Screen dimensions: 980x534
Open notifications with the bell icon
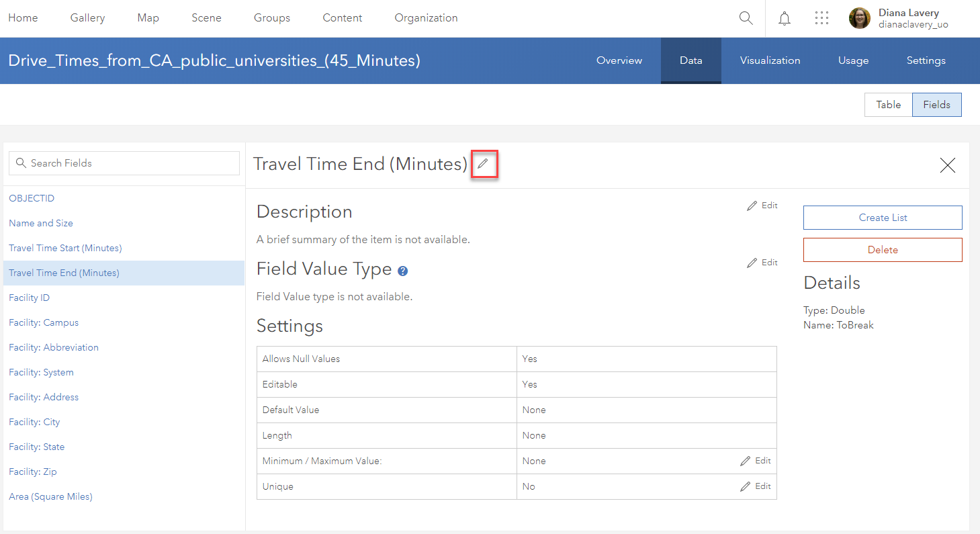[x=784, y=18]
